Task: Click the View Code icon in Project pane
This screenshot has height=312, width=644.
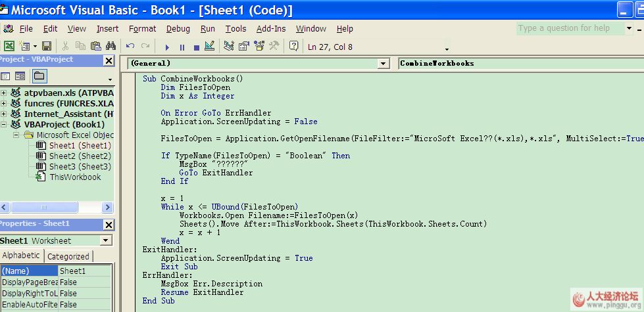Action: tap(5, 76)
